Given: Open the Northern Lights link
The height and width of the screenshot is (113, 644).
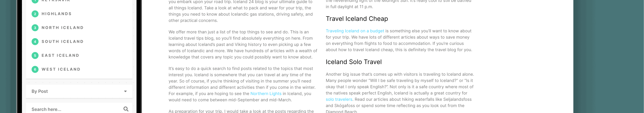Looking at the screenshot, I should coord(266,94).
